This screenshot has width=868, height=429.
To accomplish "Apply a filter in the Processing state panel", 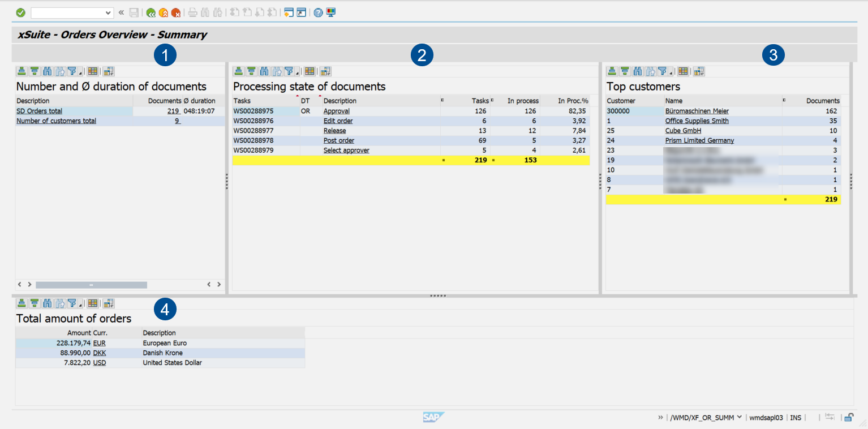I will pos(289,71).
